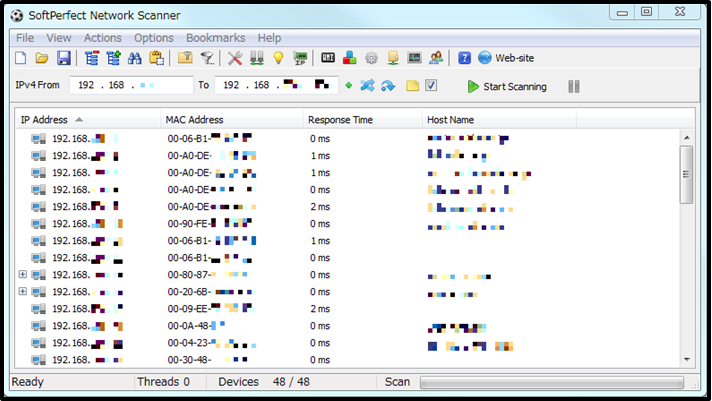Select the row with MAC 00-04-23
The image size is (712, 401).
[347, 343]
